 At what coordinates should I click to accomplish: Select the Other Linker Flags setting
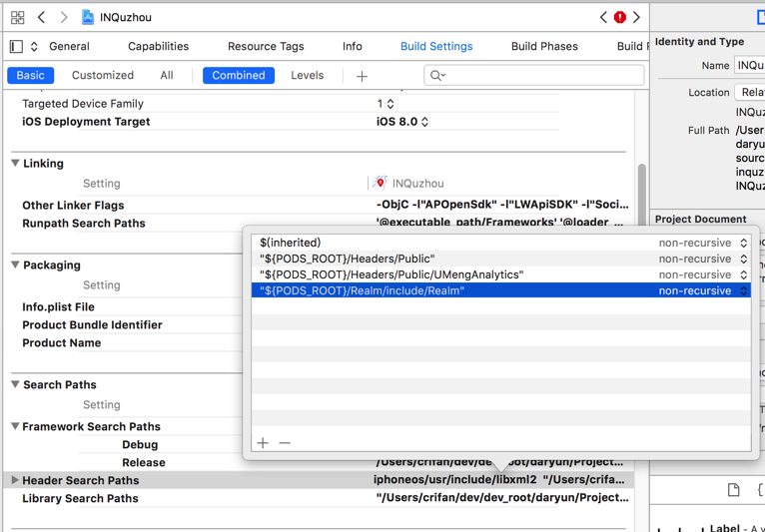click(x=73, y=206)
